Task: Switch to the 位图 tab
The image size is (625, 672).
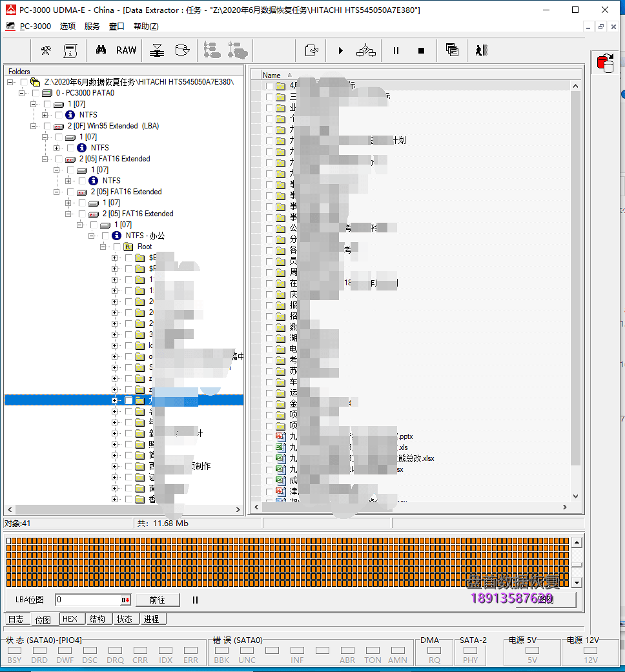Action: coord(43,620)
